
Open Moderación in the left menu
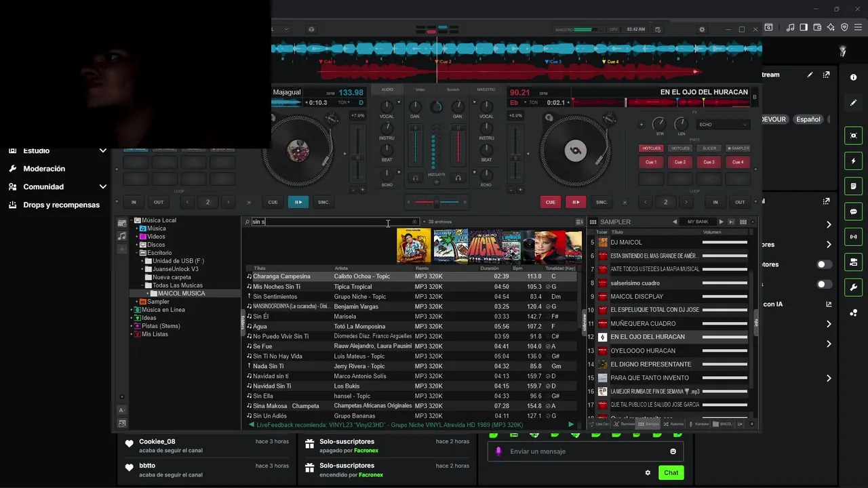[x=44, y=169]
